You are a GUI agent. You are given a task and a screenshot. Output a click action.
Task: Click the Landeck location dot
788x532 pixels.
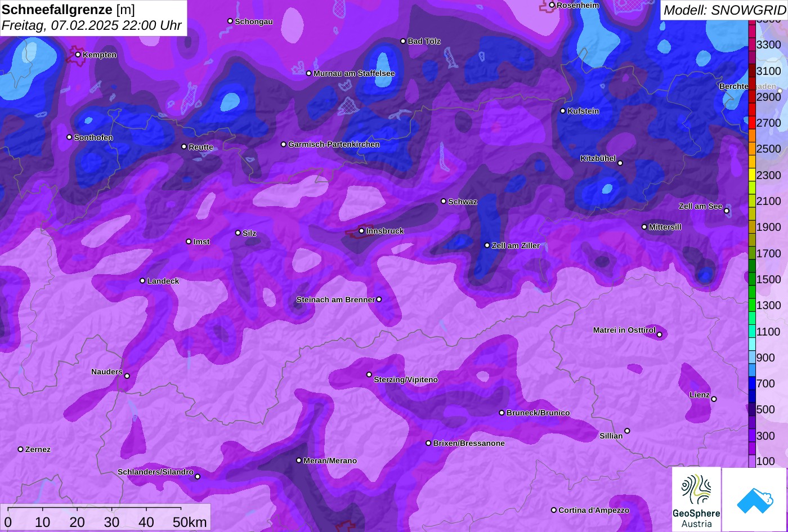(x=142, y=280)
